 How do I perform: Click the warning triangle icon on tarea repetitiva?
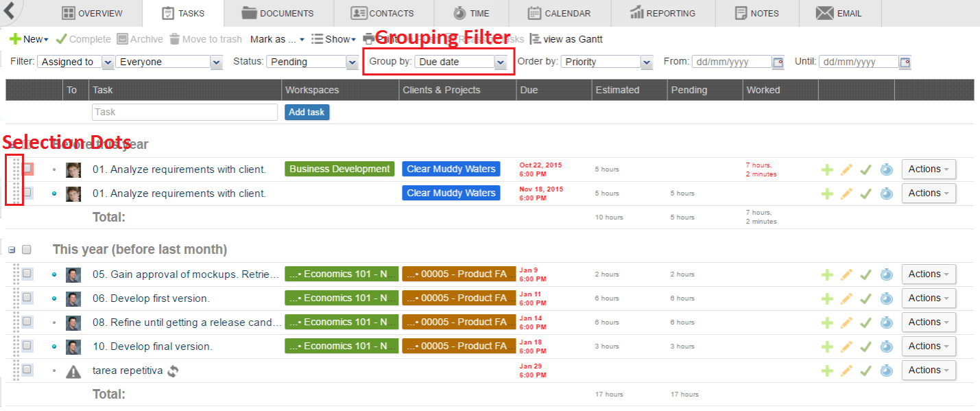point(73,371)
